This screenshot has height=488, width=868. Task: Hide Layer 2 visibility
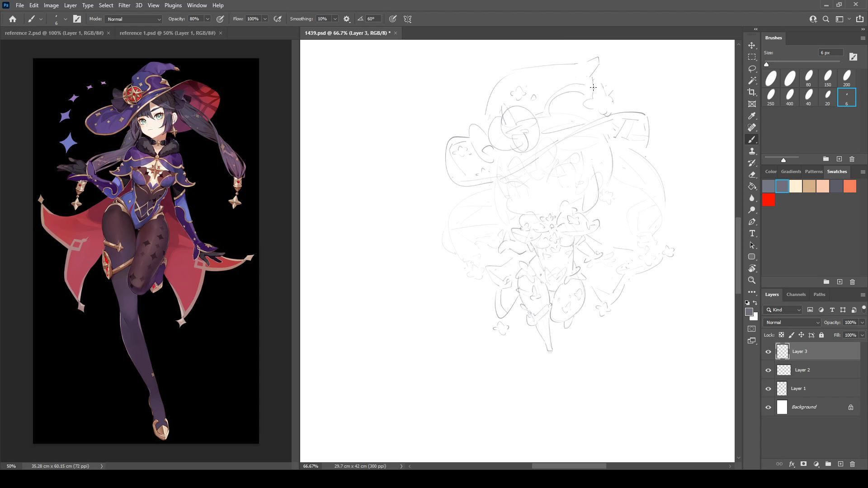click(x=768, y=370)
